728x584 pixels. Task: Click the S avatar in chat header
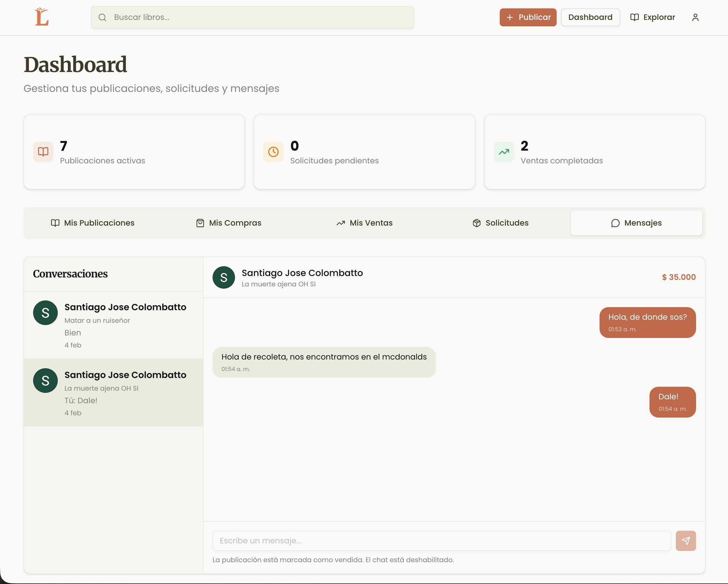coord(224,277)
